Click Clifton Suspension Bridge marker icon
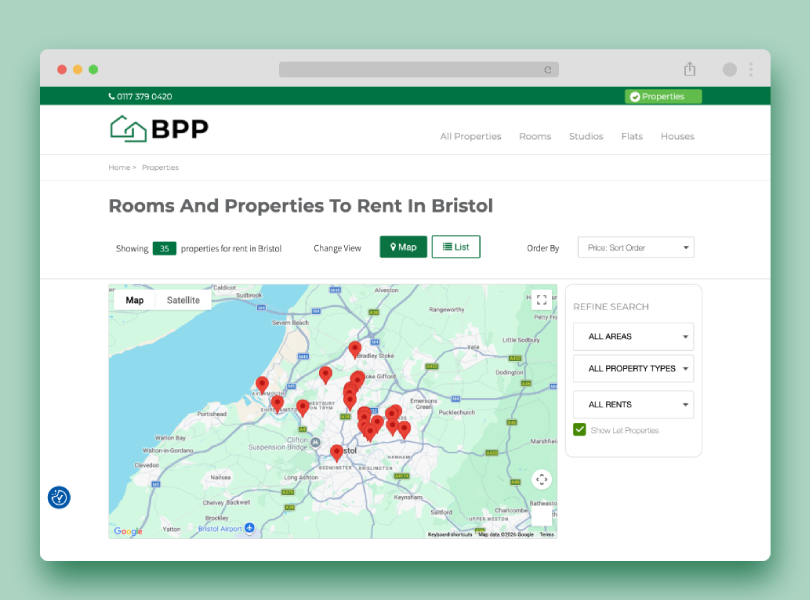Screen dimensions: 810x600 (316, 442)
